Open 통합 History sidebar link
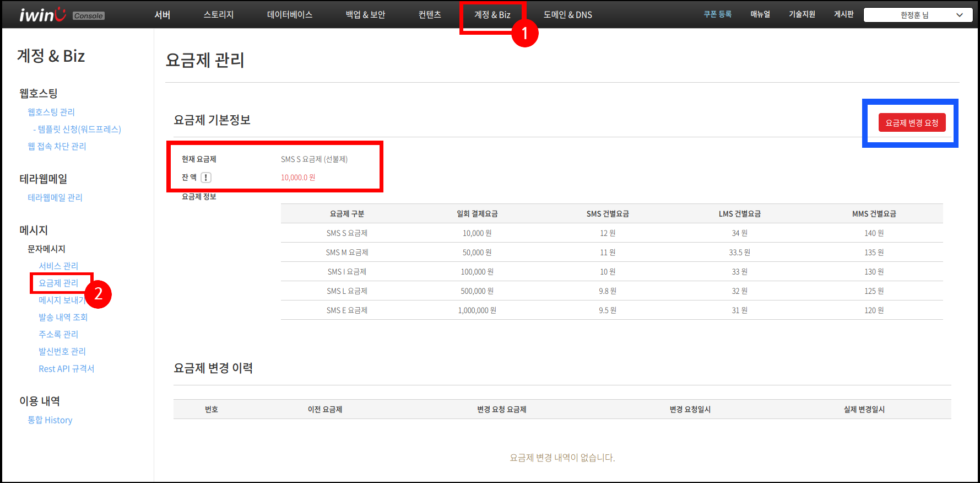This screenshot has height=483, width=980. click(50, 420)
